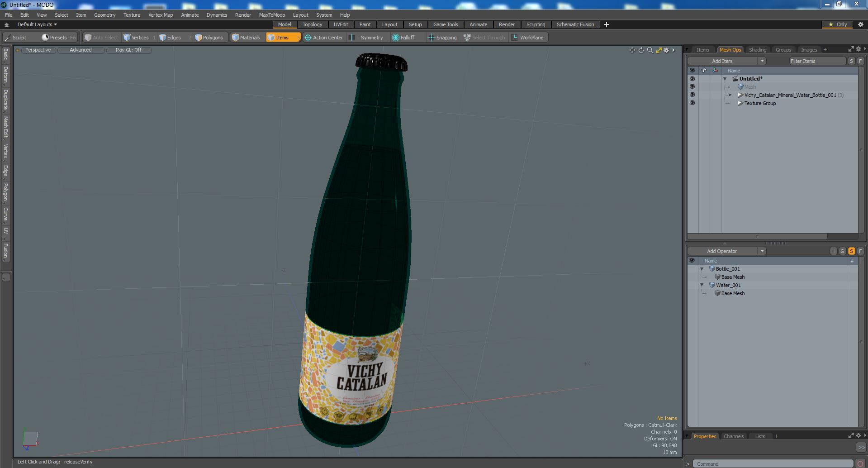Open the Add Operator dropdown arrow

(x=762, y=251)
